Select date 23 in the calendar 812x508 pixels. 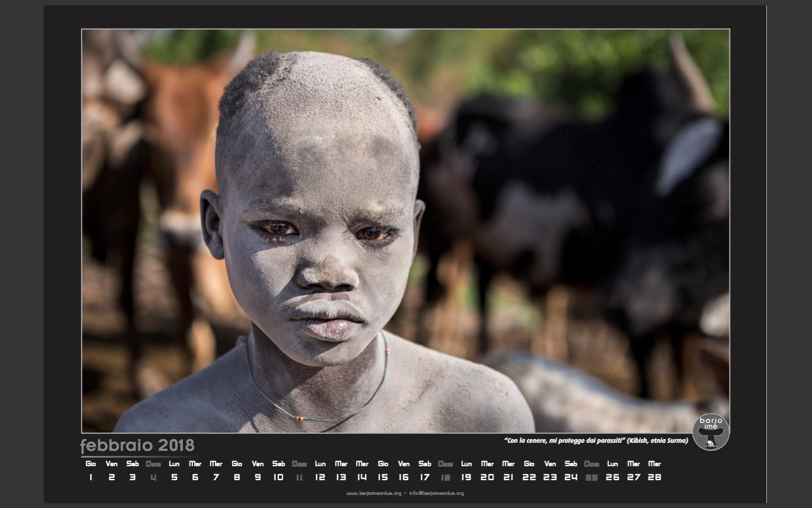click(x=550, y=477)
